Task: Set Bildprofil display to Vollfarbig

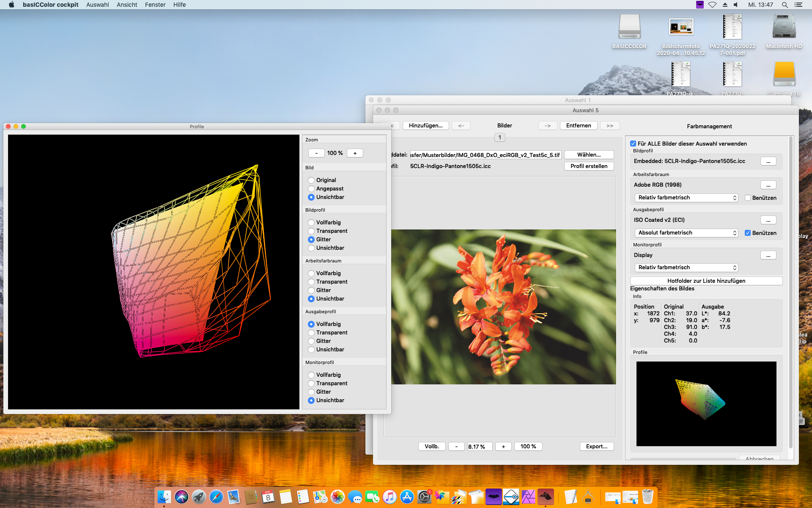Action: point(311,223)
